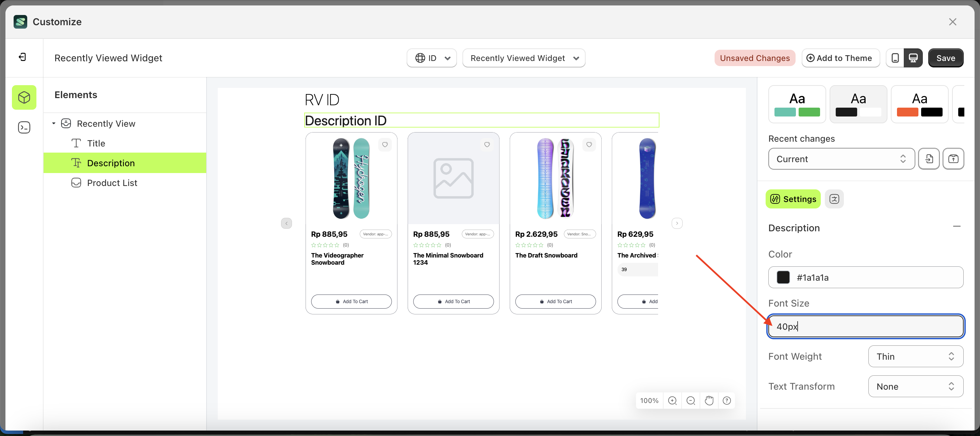Image resolution: width=980 pixels, height=436 pixels.
Task: Click the upload archive icon next to Recent changes
Action: click(953, 159)
